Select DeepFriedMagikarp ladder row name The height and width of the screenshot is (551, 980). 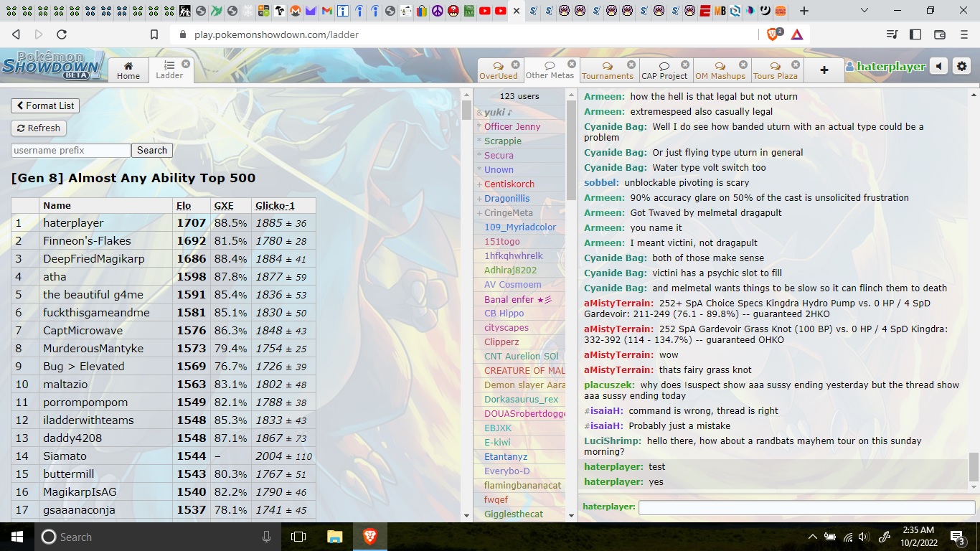[x=94, y=259]
